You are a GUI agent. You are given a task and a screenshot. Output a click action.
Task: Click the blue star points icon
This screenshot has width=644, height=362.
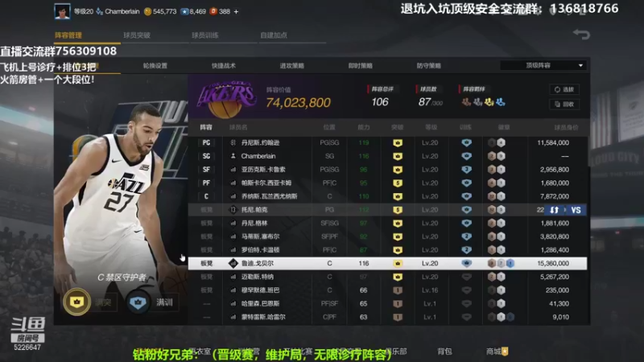[184, 11]
